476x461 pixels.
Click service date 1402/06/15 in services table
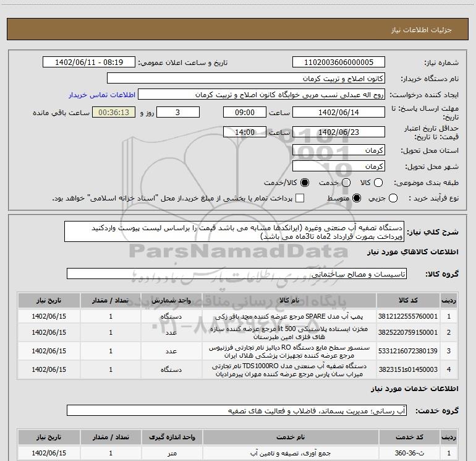tap(49, 453)
